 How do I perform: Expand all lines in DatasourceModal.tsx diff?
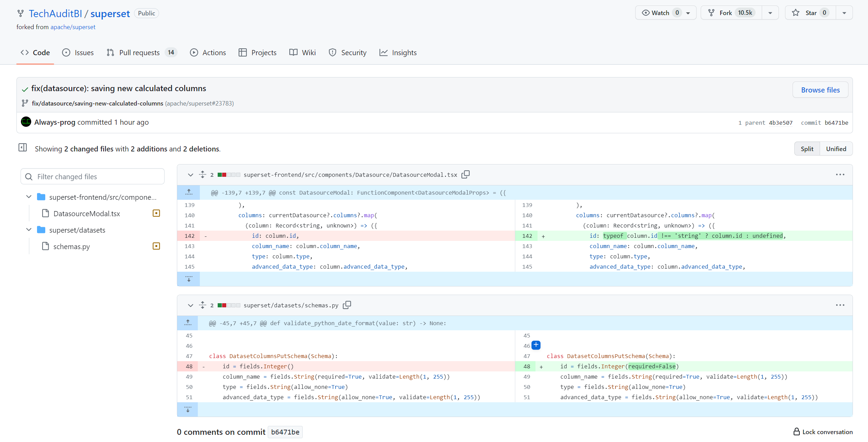[x=203, y=174]
